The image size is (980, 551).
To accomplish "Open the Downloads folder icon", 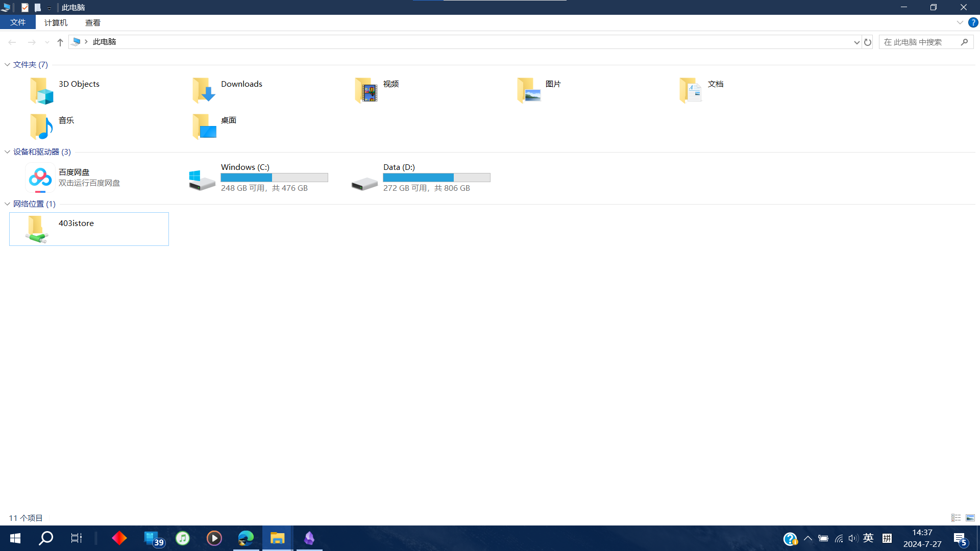I will [x=204, y=91].
